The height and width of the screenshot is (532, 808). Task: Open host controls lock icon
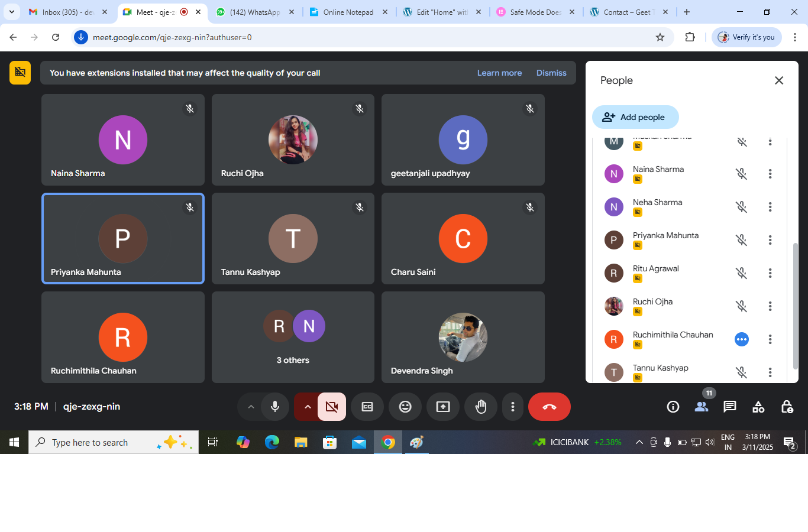tap(787, 407)
